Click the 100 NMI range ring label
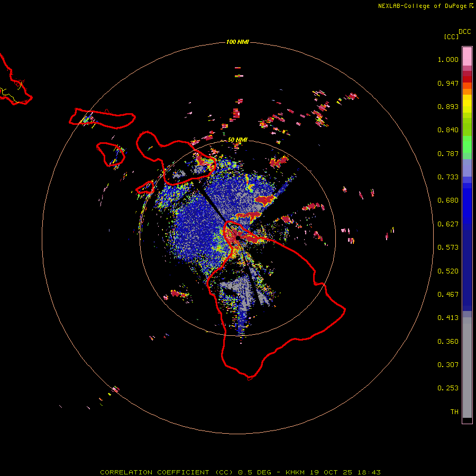476x476 pixels. point(237,42)
